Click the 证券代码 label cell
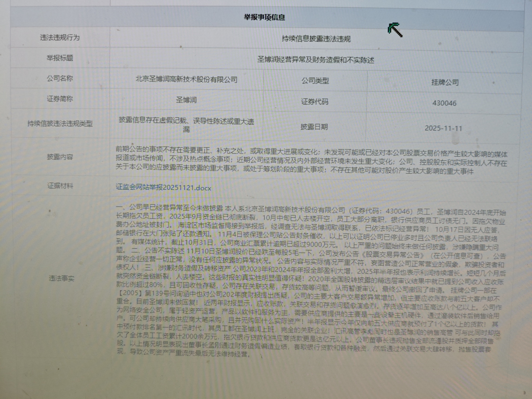This screenshot has height=399, width=532. 315,102
